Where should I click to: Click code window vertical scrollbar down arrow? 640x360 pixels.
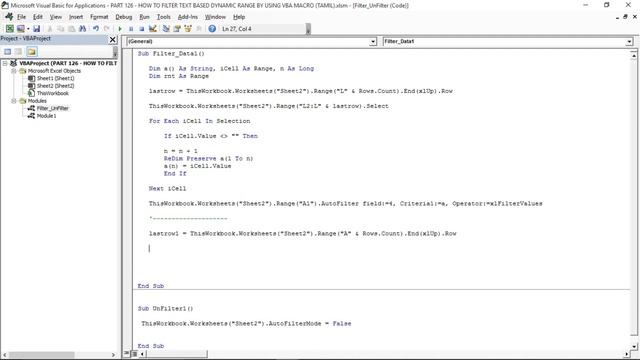click(633, 346)
